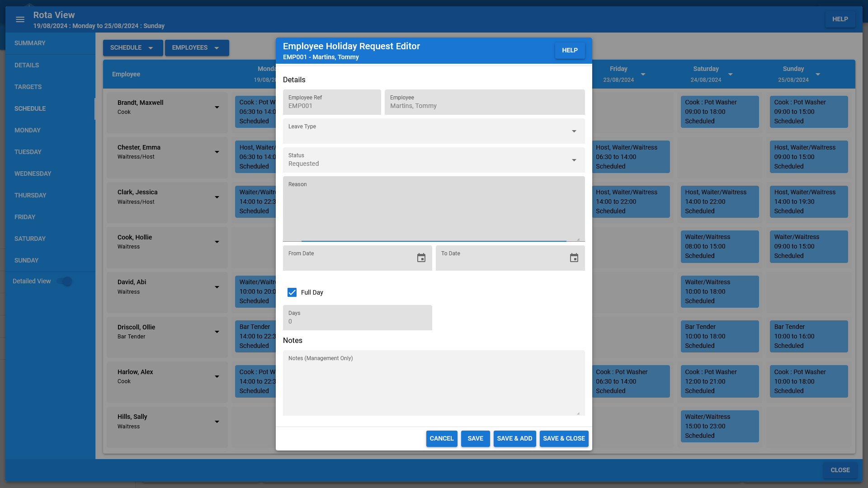The width and height of the screenshot is (868, 488).
Task: Click the Employee field Martins, Tommy
Action: (x=485, y=102)
